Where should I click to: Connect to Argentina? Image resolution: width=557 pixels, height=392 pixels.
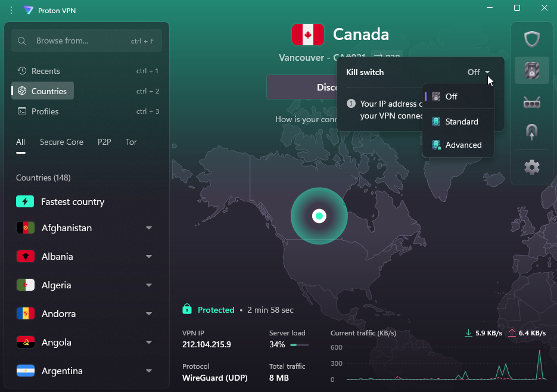(x=62, y=371)
